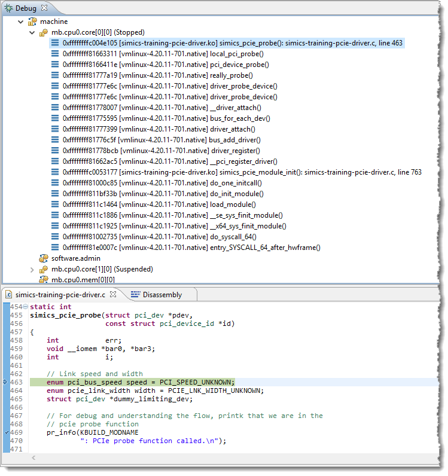This screenshot has width=448, height=476.
Task: Click the stack frame icon beside pci_device_probe()
Action: coord(55,65)
